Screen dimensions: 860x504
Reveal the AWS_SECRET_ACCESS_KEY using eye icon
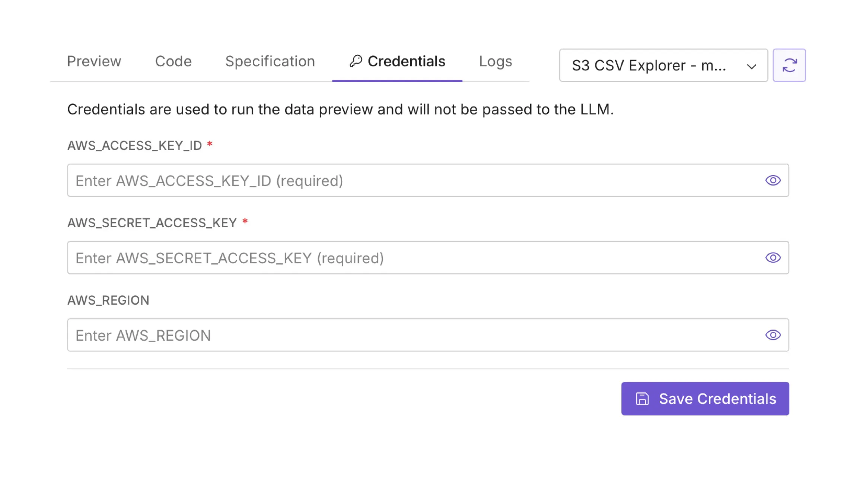(x=773, y=258)
